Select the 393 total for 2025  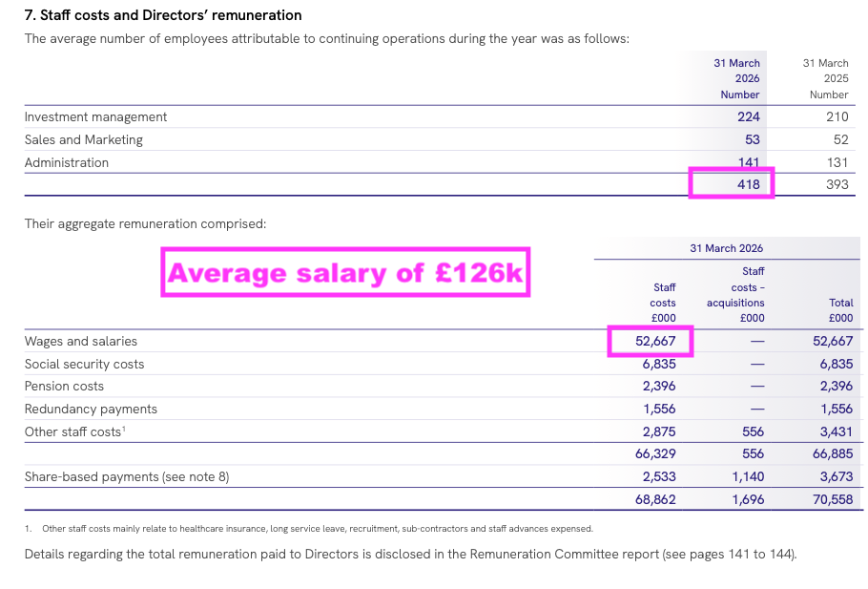point(837,184)
